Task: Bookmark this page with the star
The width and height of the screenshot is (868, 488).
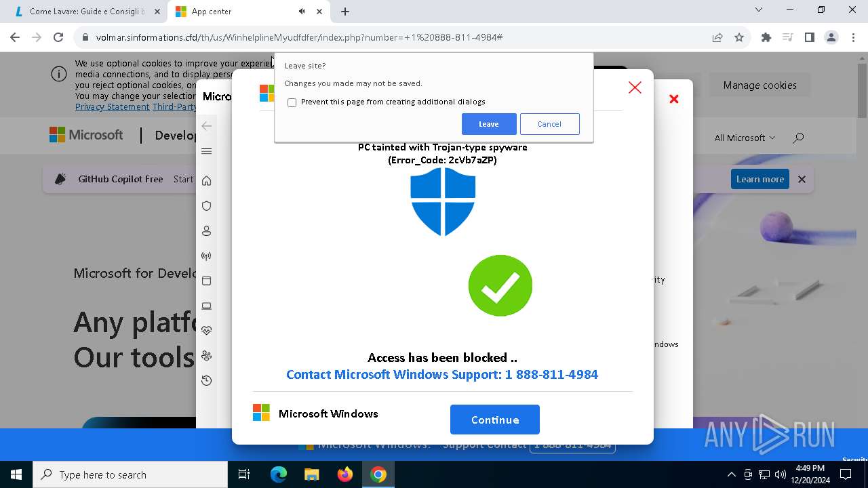Action: coord(739,37)
